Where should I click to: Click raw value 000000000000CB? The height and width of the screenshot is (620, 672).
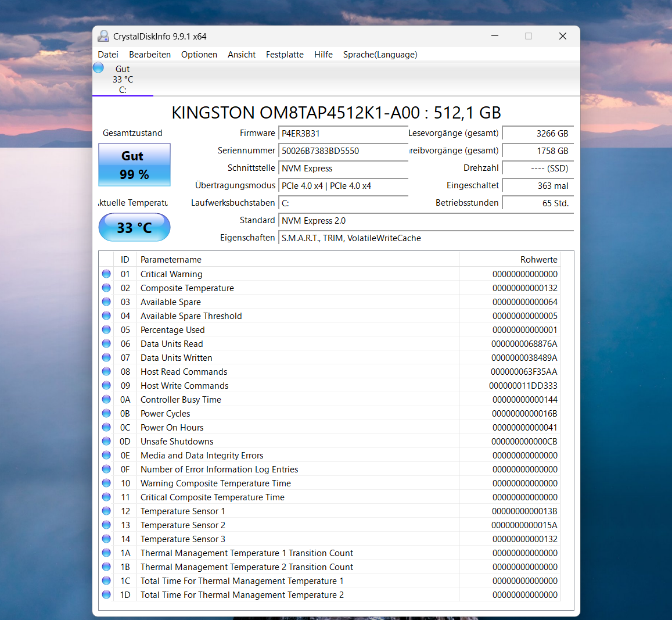[x=524, y=441]
